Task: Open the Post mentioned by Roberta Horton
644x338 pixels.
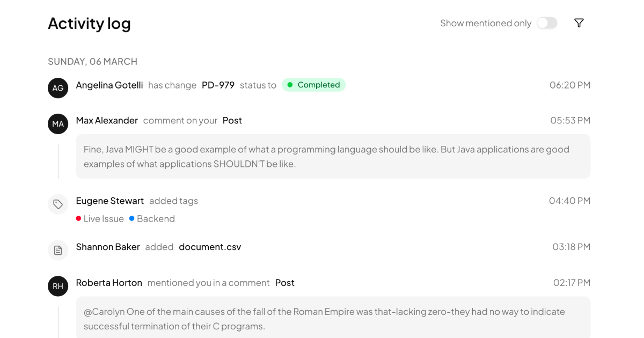Action: coord(285,283)
